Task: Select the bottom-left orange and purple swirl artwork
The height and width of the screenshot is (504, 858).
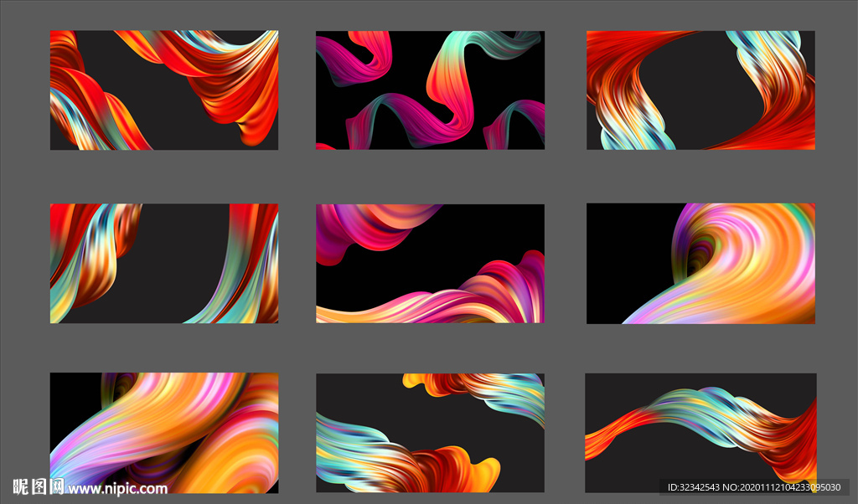Action: click(164, 433)
